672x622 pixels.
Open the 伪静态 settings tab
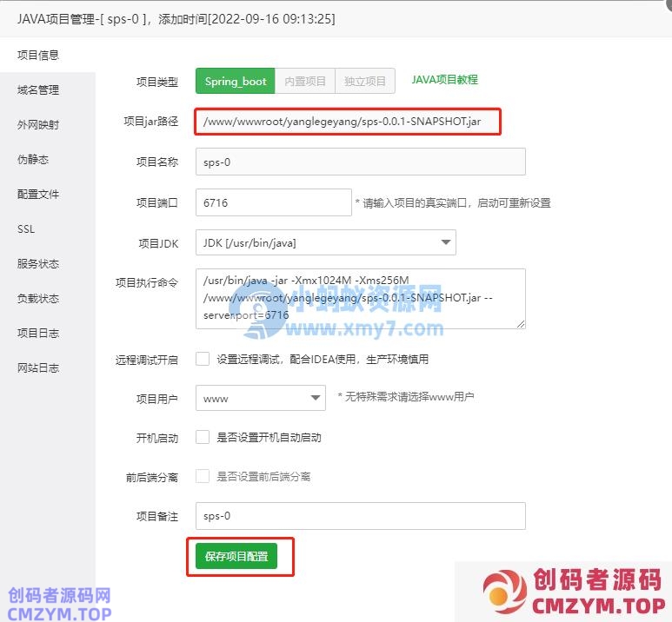point(33,159)
